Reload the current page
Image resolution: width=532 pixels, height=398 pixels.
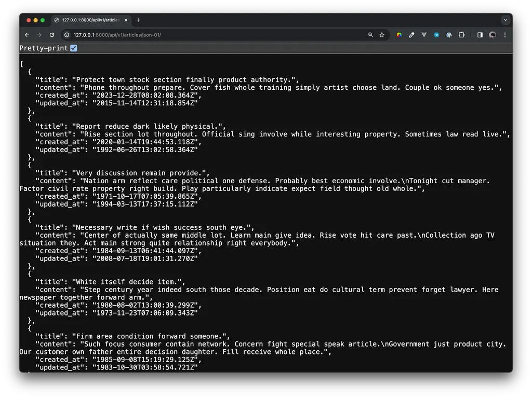pos(52,35)
